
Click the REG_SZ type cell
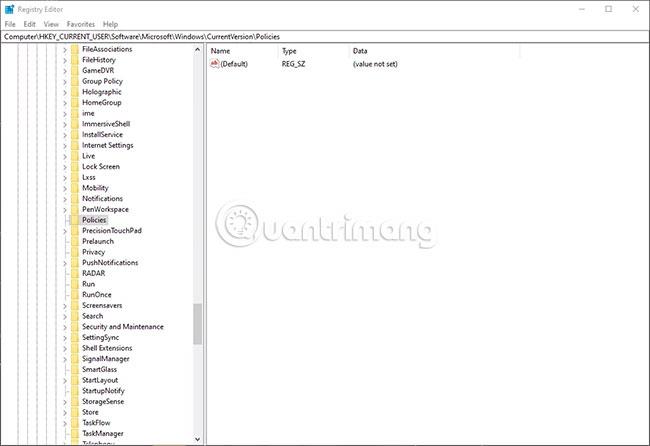coord(293,64)
